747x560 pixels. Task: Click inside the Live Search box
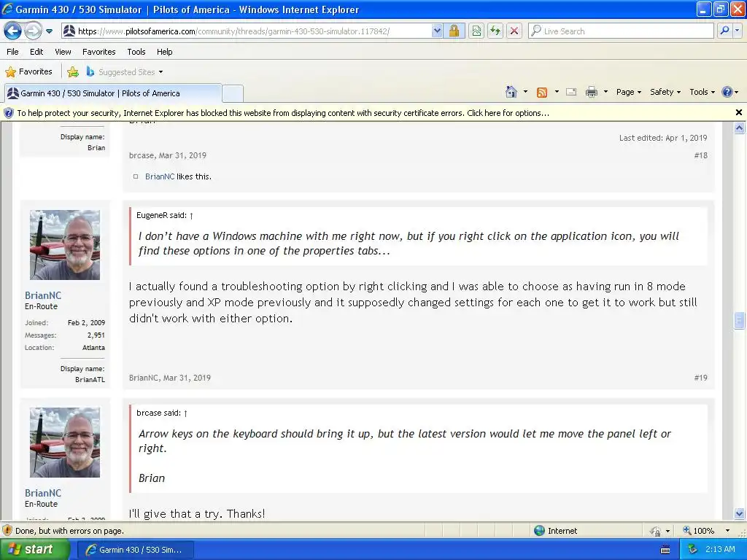(621, 31)
